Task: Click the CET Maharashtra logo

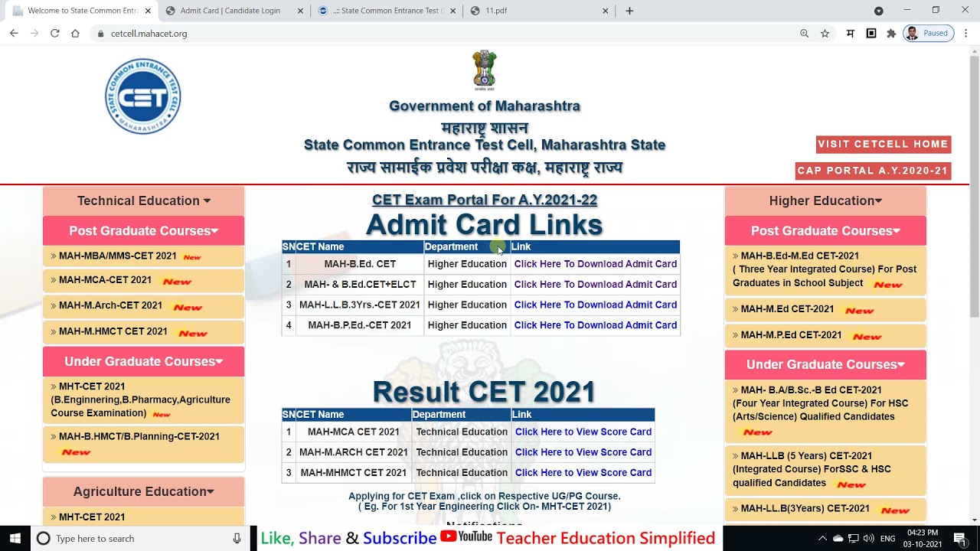Action: tap(143, 96)
